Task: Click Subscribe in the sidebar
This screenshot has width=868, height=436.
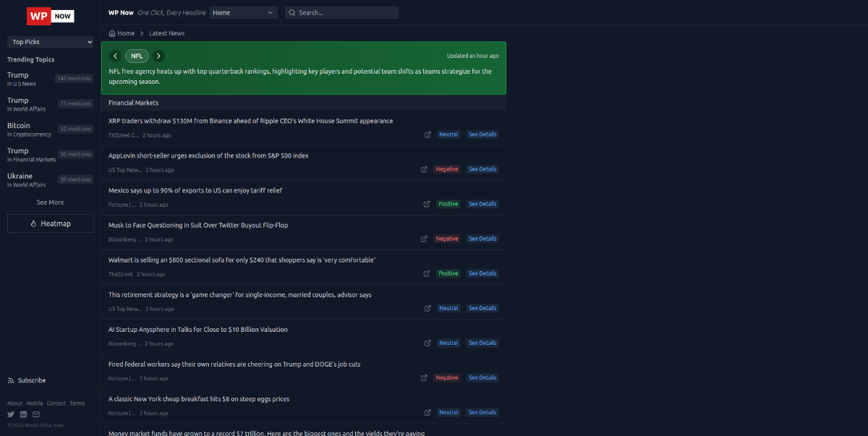Action: click(x=27, y=380)
